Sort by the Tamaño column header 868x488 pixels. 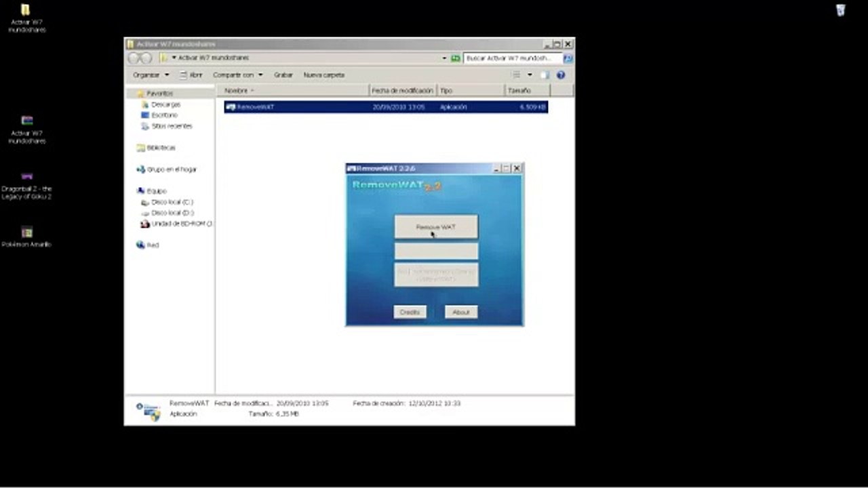click(527, 90)
